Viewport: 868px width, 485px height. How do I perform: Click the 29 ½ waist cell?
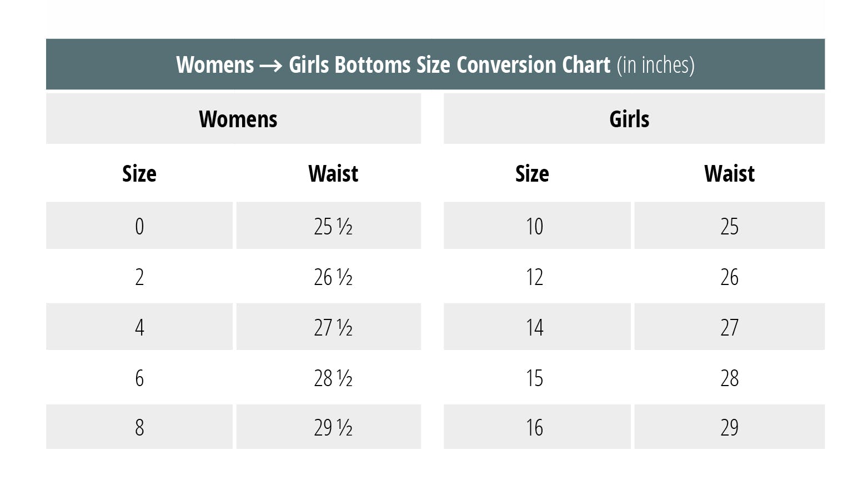[333, 427]
